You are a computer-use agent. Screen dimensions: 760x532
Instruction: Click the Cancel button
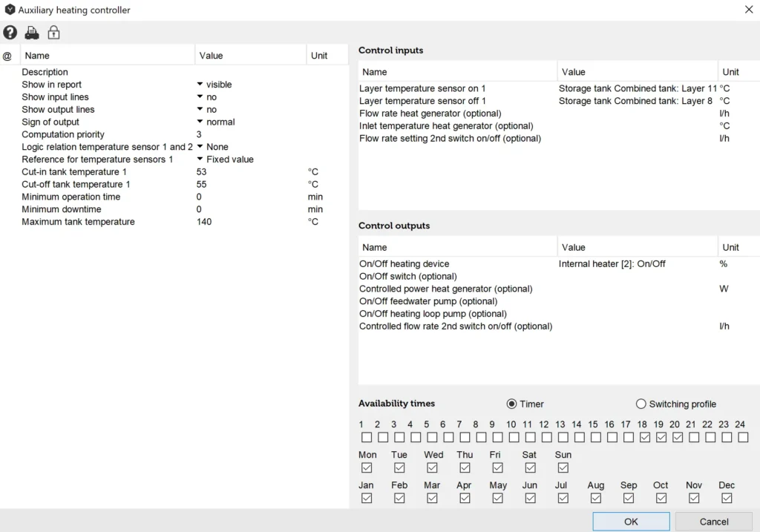[714, 522]
